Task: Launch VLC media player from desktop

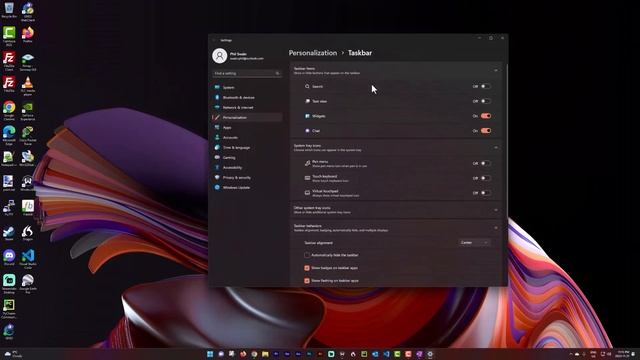Action: tap(27, 86)
